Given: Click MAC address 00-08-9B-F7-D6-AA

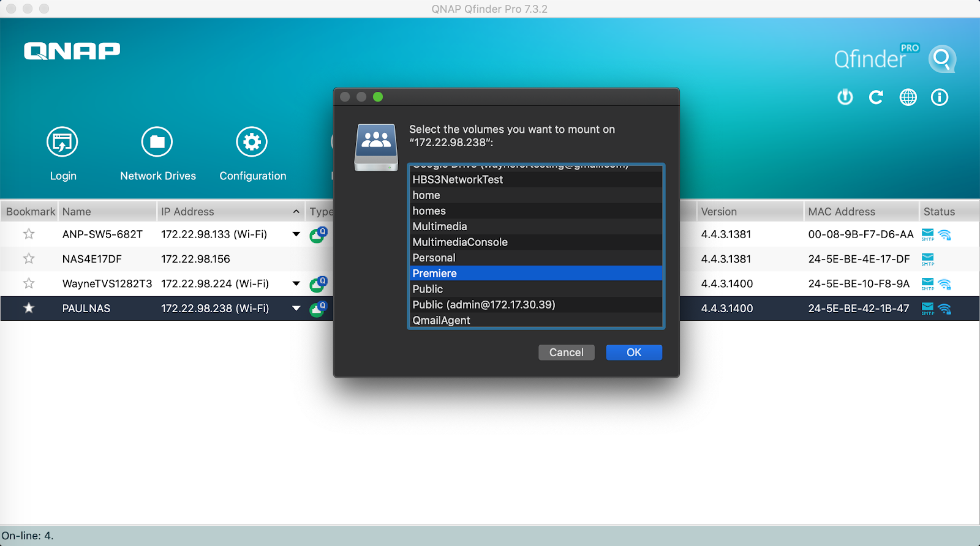Looking at the screenshot, I should 861,234.
